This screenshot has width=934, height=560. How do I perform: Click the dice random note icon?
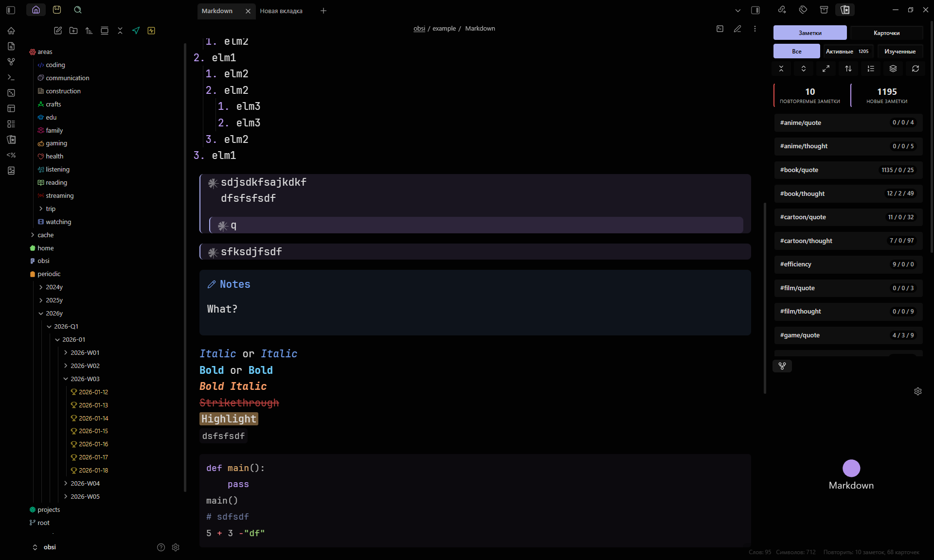coord(11,93)
